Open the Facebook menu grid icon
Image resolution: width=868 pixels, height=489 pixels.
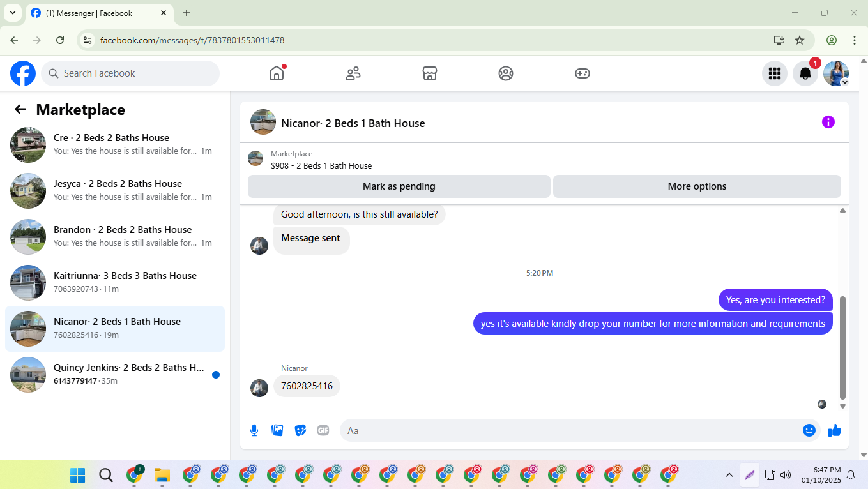(x=775, y=73)
